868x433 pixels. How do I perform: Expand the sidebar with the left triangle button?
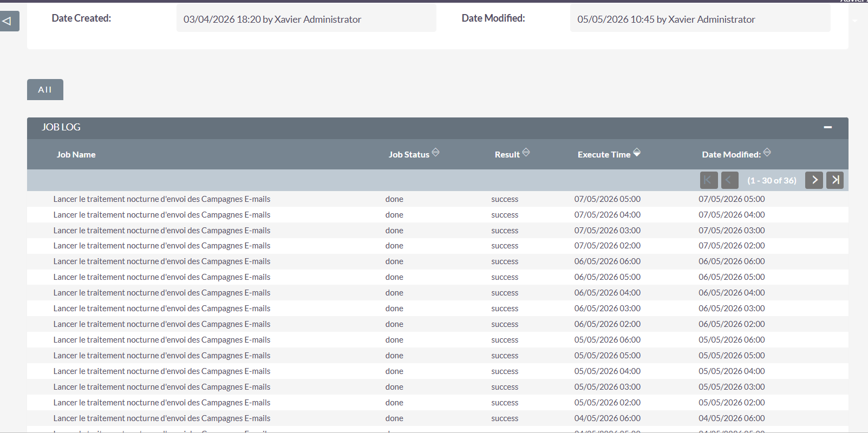tap(9, 21)
